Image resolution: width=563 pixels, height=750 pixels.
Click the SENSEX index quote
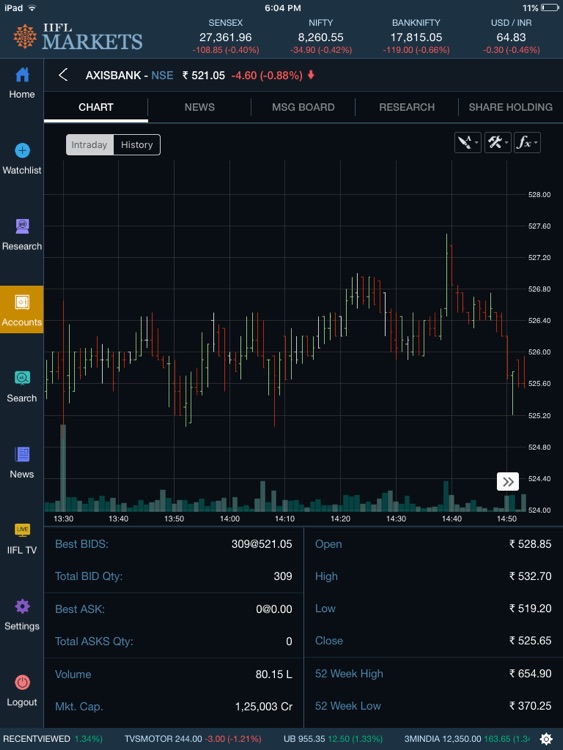(225, 36)
